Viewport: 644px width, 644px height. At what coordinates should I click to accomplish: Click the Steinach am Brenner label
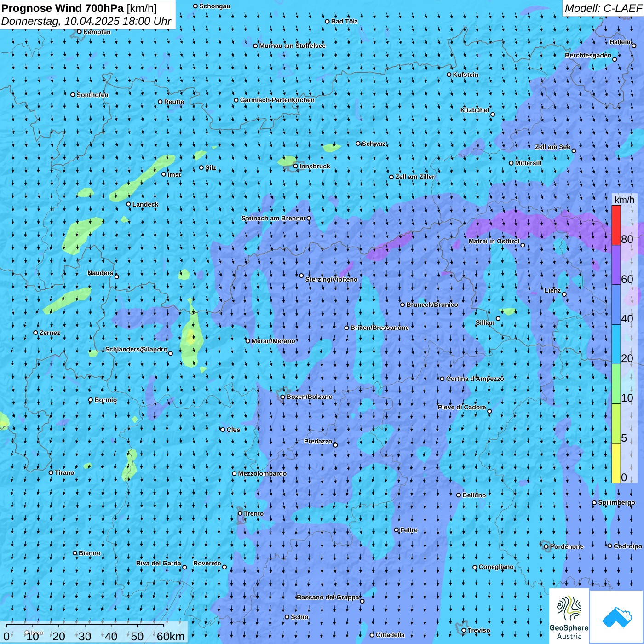coord(274,218)
